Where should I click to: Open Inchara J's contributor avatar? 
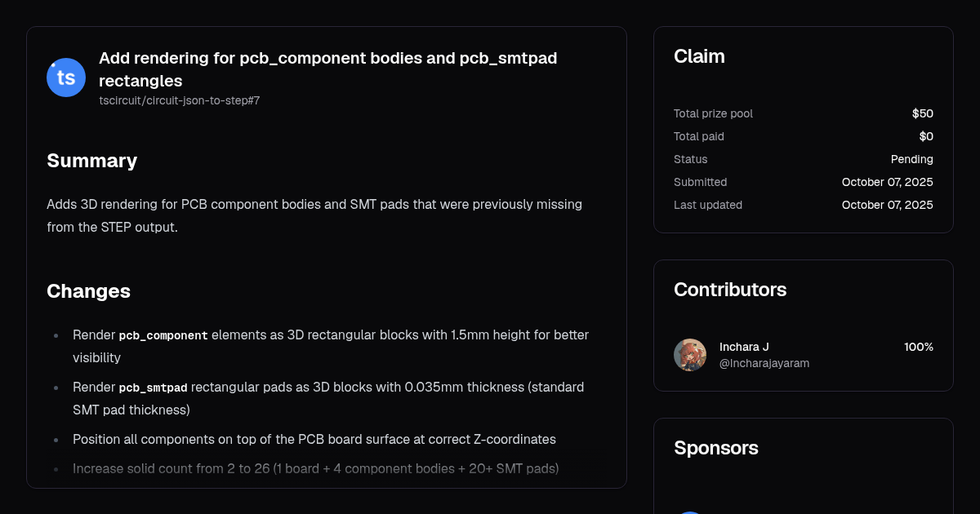click(690, 355)
